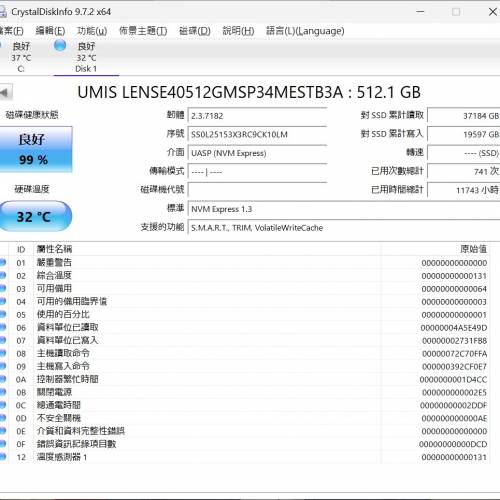Open the 說明(H) menu
The width and height of the screenshot is (500, 500).
point(238,31)
